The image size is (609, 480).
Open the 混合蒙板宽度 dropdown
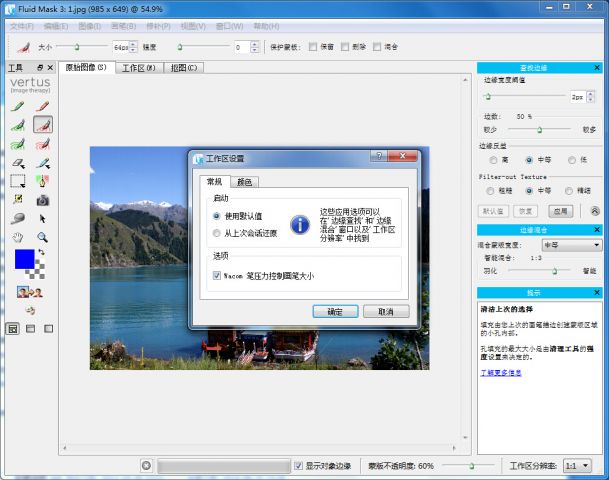(571, 245)
